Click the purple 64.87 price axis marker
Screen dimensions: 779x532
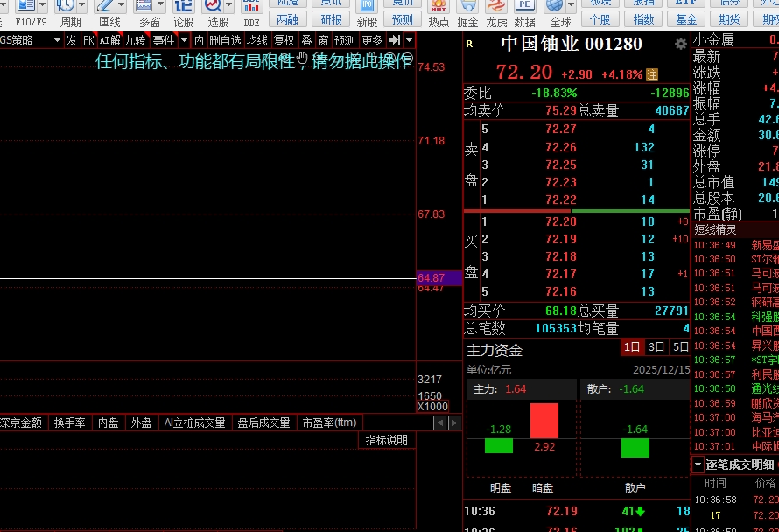tap(439, 277)
